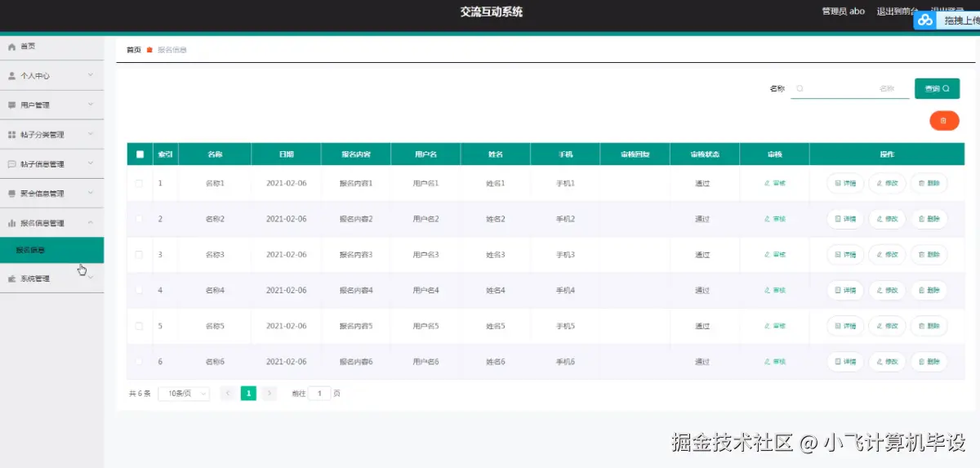Viewport: 980px width, 468px height.
Task: Click 修改 edit button for row 名称3
Action: (887, 255)
